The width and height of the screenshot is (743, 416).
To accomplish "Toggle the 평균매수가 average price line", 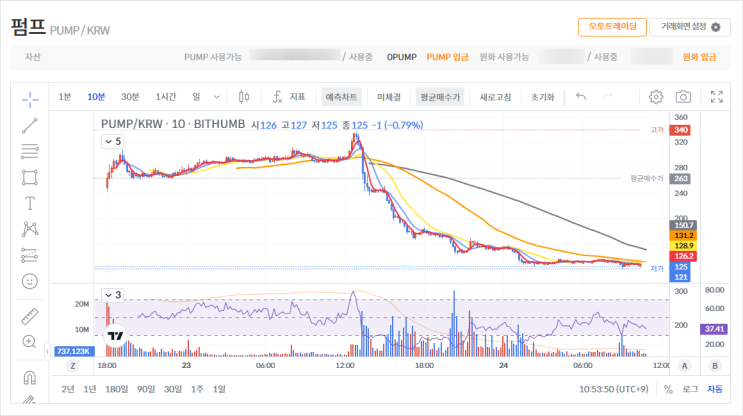I will (440, 97).
